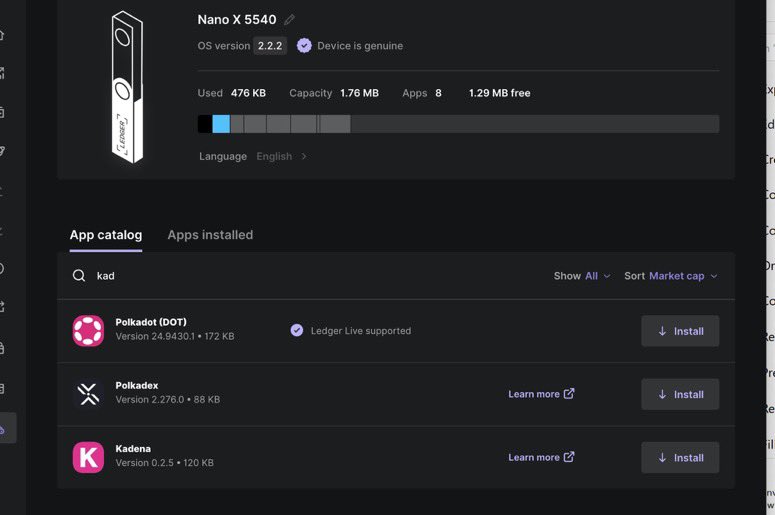This screenshot has height=515, width=775.
Task: Click Version 0.2.5 • 120 KB text
Action: (165, 463)
